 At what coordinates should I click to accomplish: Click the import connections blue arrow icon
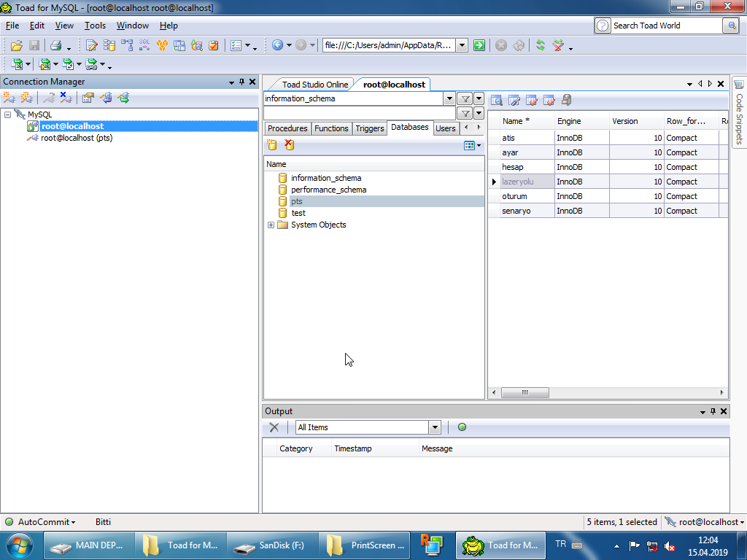click(x=106, y=98)
